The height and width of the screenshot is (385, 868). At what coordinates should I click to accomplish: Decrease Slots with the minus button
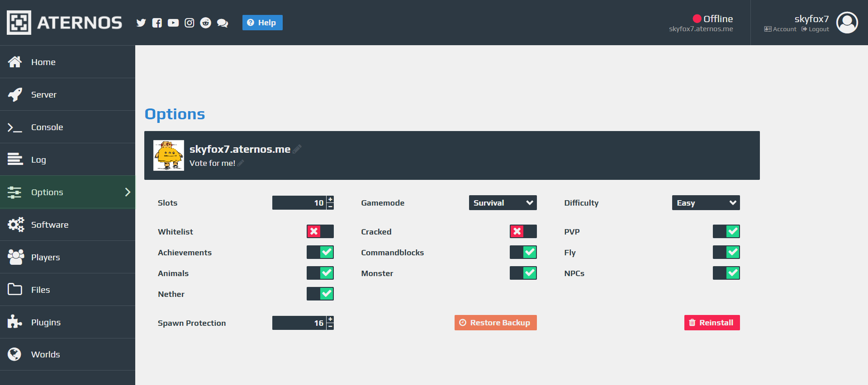tap(330, 207)
